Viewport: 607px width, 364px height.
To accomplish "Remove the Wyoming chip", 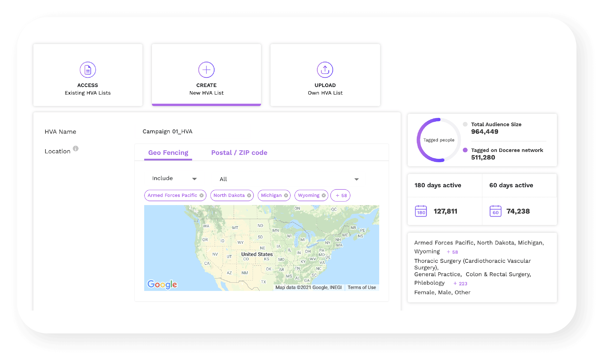I will pyautogui.click(x=324, y=196).
